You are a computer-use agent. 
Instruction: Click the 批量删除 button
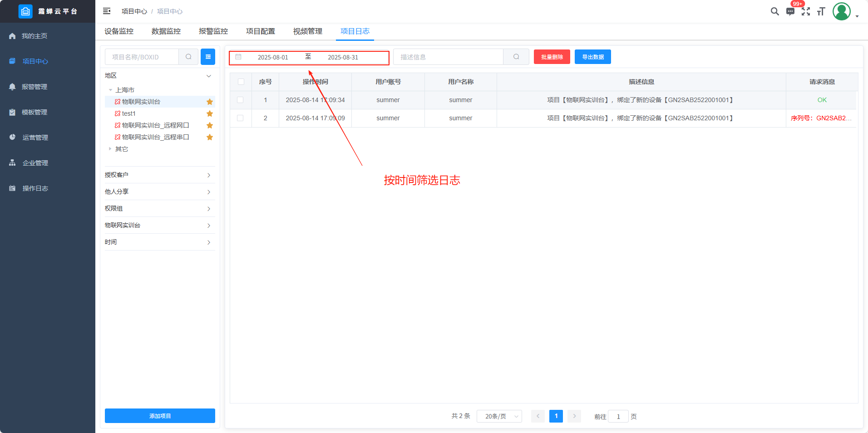coord(552,57)
